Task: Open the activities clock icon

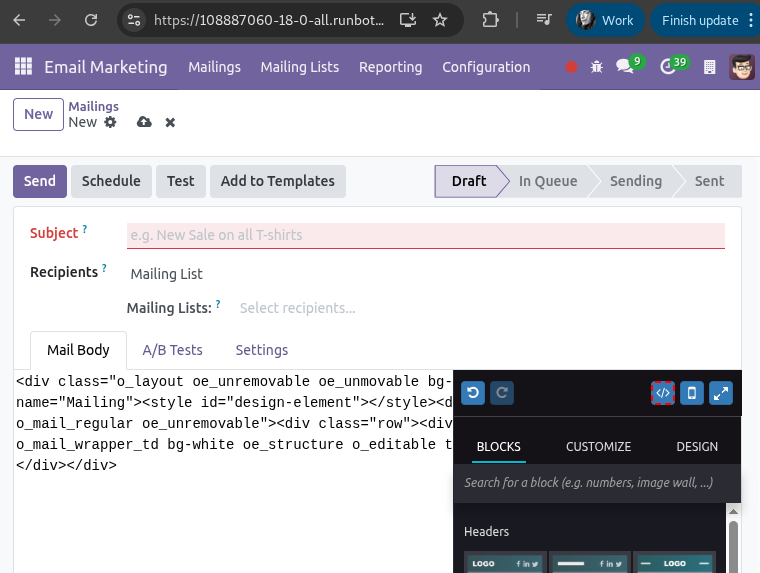Action: coord(668,66)
